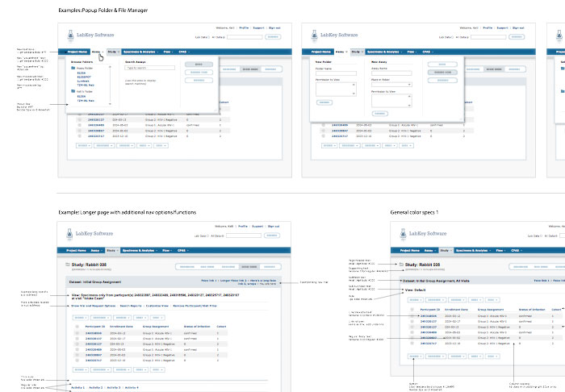Open the Assay Folder folder icon
This screenshot has height=392, width=565.
[x=73, y=68]
